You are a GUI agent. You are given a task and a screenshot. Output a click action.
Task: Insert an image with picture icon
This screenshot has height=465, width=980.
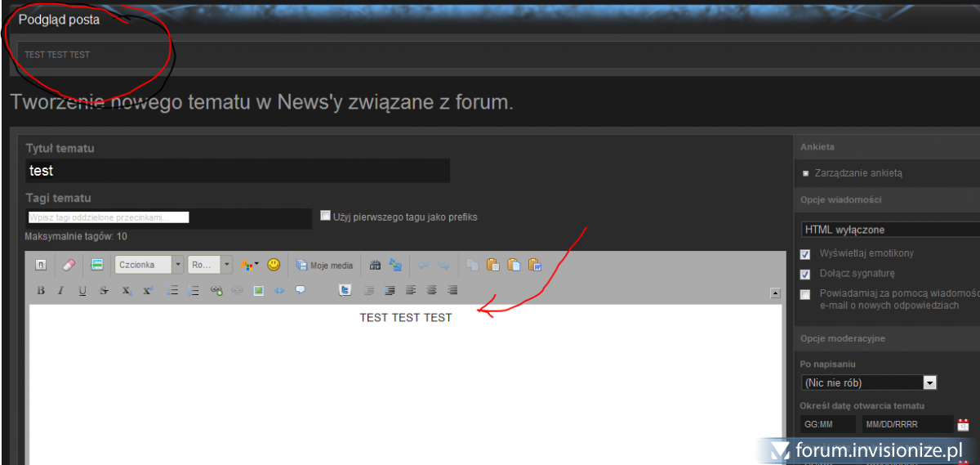click(258, 290)
